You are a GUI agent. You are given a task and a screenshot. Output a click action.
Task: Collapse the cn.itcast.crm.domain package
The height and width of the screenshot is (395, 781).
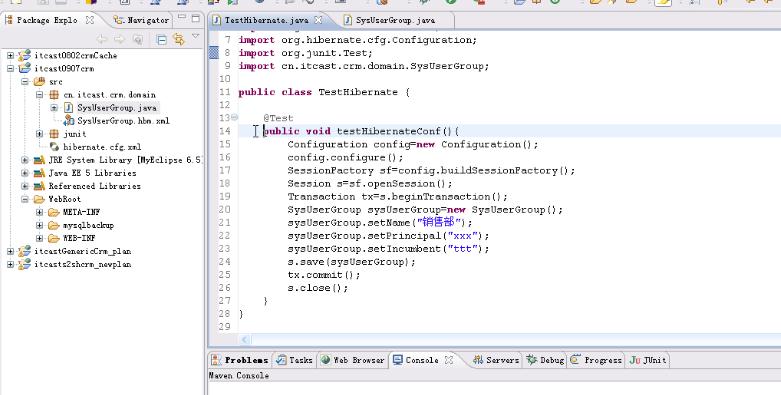point(39,94)
